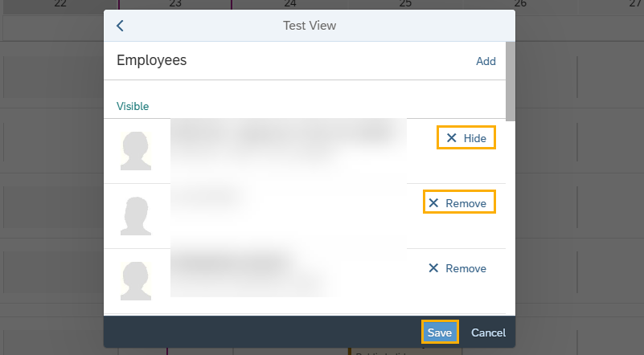Save the Test View changes
644x355 pixels.
pos(440,333)
